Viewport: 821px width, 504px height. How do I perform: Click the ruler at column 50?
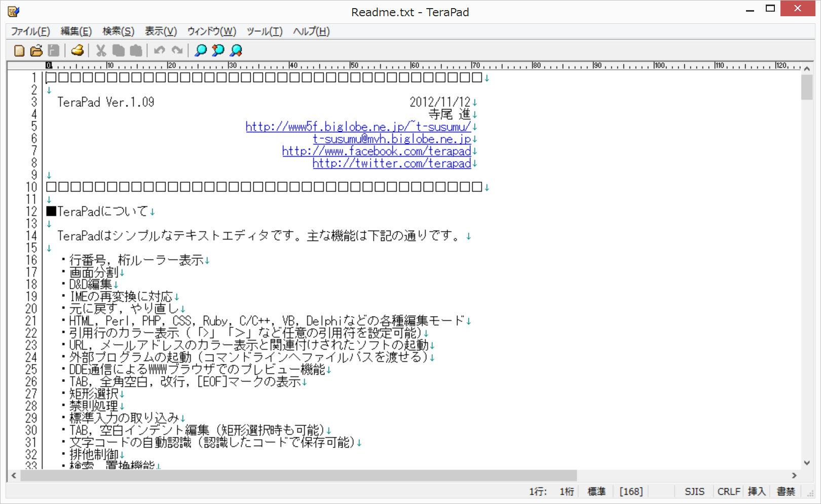353,66
